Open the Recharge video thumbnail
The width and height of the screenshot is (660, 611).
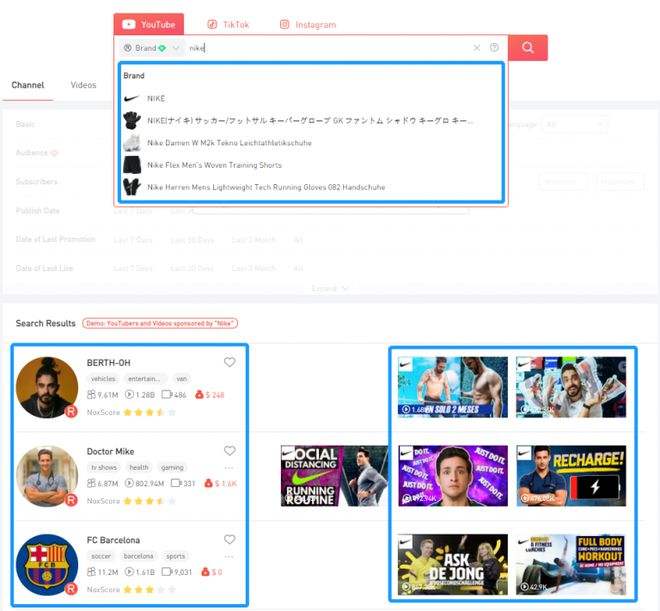click(x=571, y=476)
